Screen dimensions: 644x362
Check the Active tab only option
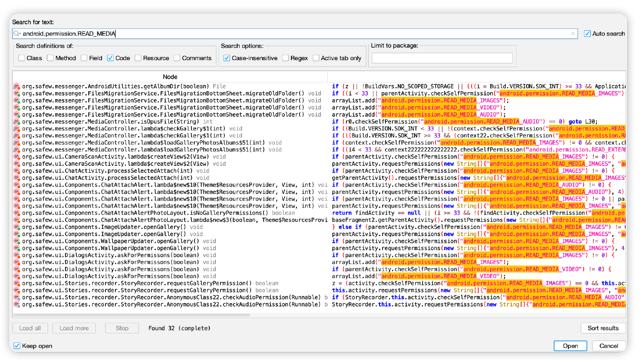[x=316, y=58]
